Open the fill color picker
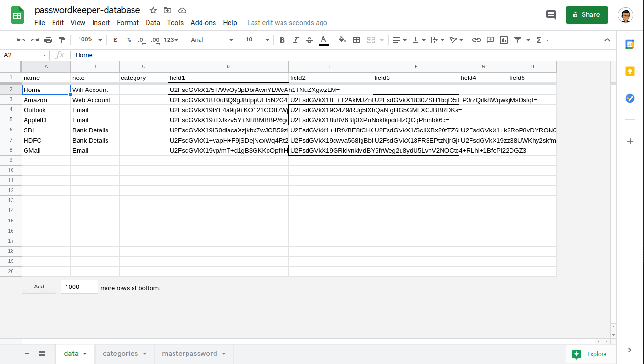644x364 pixels. click(x=342, y=40)
